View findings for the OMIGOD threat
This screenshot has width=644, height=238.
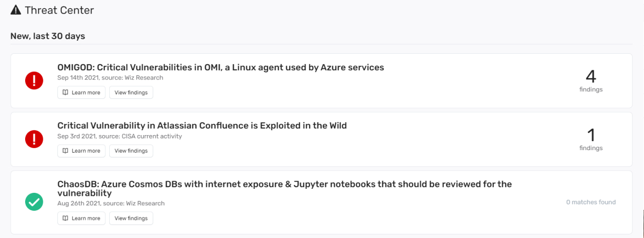coord(131,92)
